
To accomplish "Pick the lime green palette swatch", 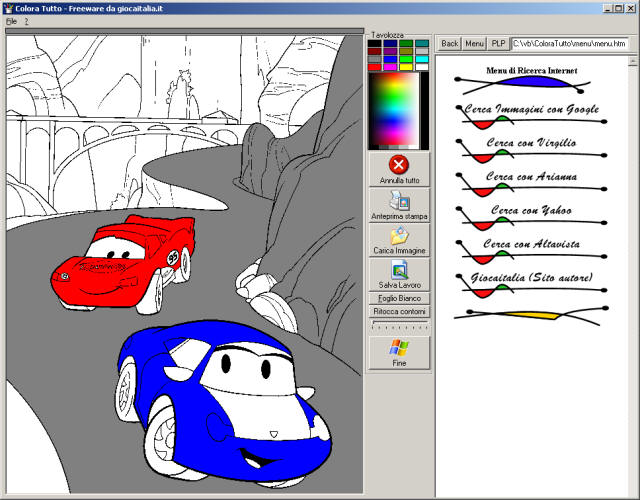I will (x=406, y=59).
